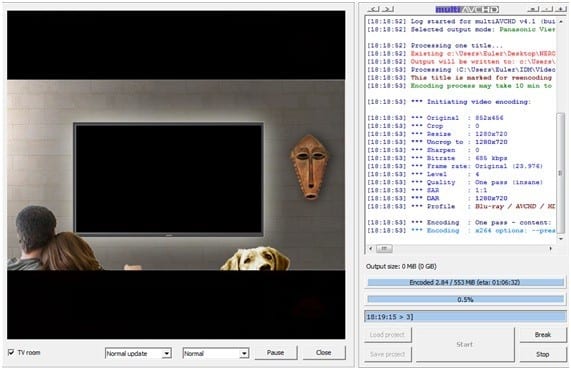Click the log's horizontal scroll right arrow
The image size is (571, 370).
tap(551, 248)
